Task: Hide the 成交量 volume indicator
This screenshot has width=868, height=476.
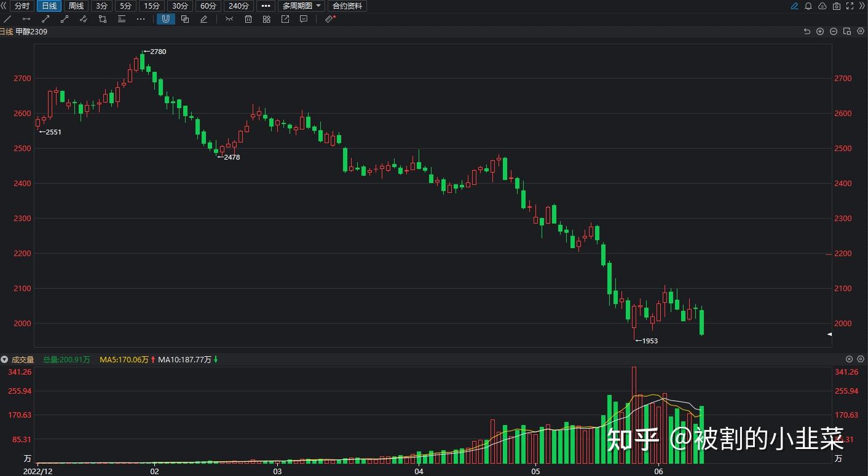Action: tap(849, 359)
